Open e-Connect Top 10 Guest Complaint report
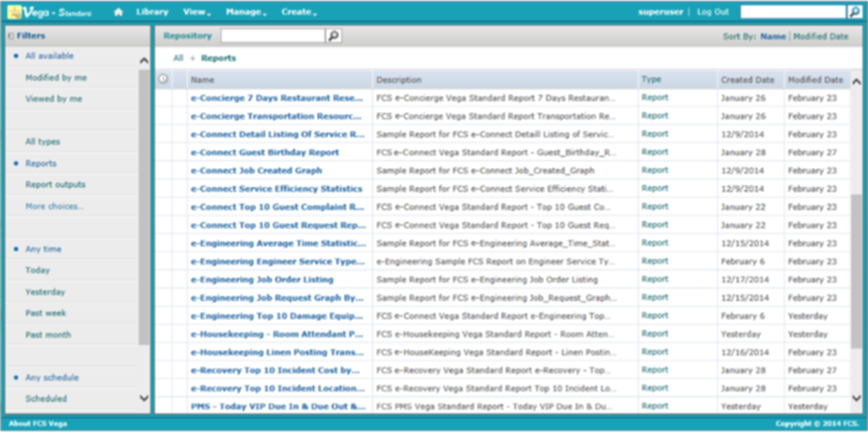This screenshot has height=432, width=868. click(x=277, y=207)
